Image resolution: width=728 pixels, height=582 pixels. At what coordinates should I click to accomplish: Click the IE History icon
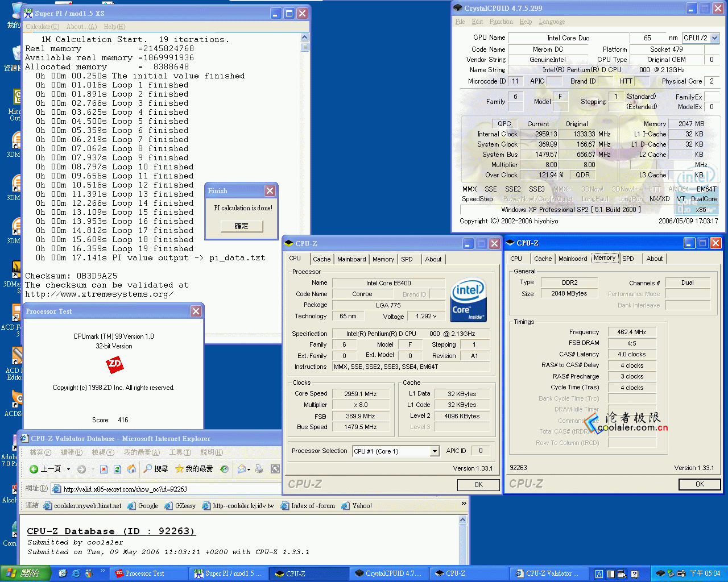[x=225, y=469]
